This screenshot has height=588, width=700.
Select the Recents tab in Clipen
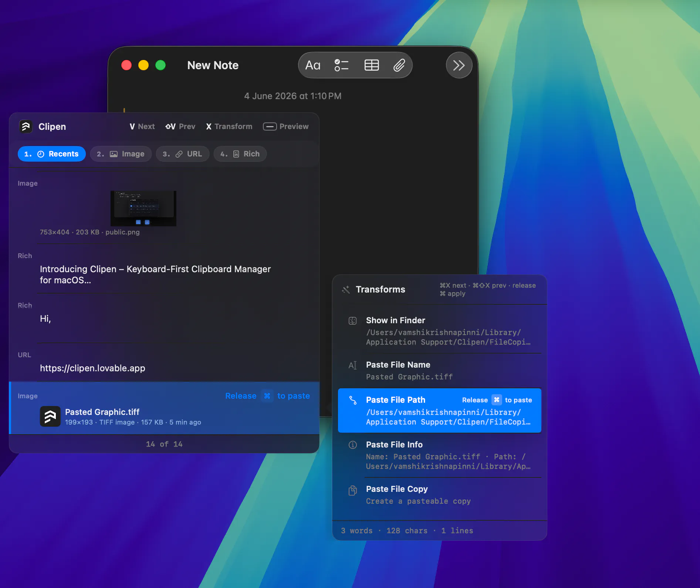point(52,154)
